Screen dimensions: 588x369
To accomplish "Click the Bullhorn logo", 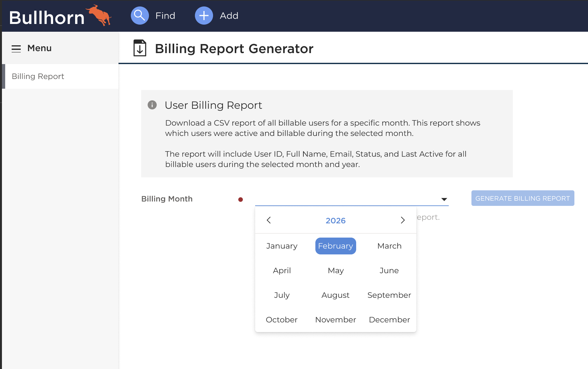I will point(60,16).
